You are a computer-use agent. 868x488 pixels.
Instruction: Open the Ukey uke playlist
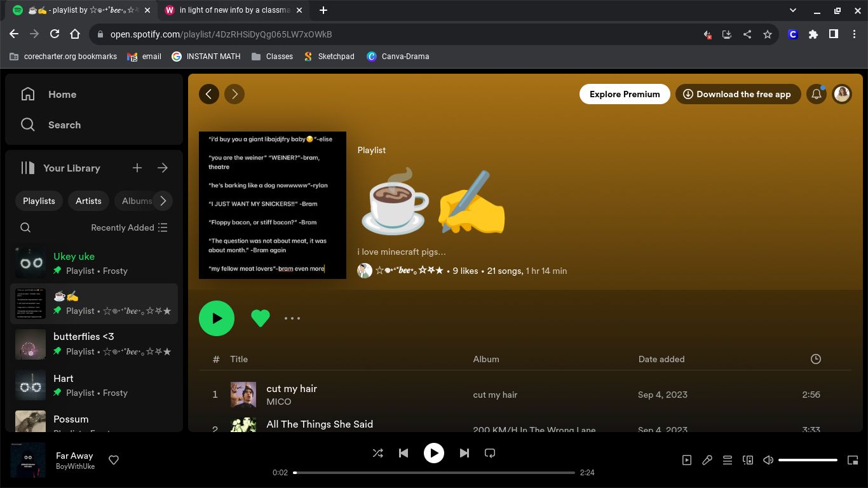[x=94, y=263]
